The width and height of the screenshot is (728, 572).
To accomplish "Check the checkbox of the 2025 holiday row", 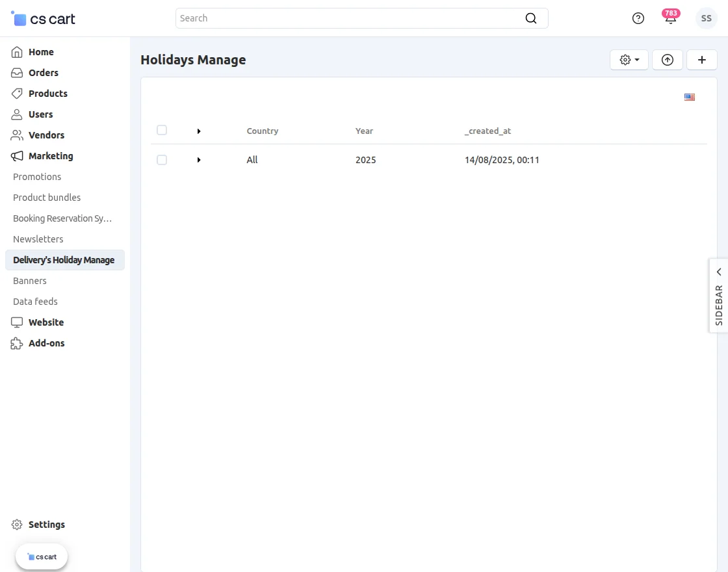I will pyautogui.click(x=161, y=160).
